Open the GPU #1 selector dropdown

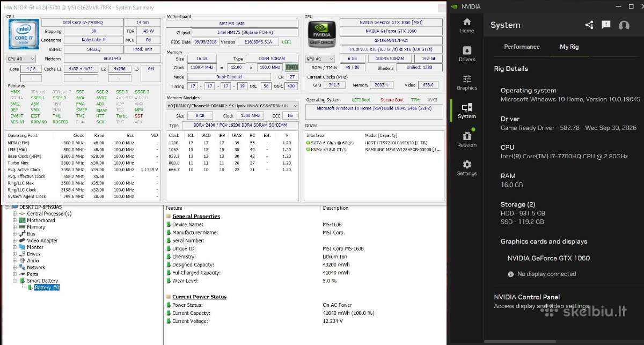coord(320,58)
